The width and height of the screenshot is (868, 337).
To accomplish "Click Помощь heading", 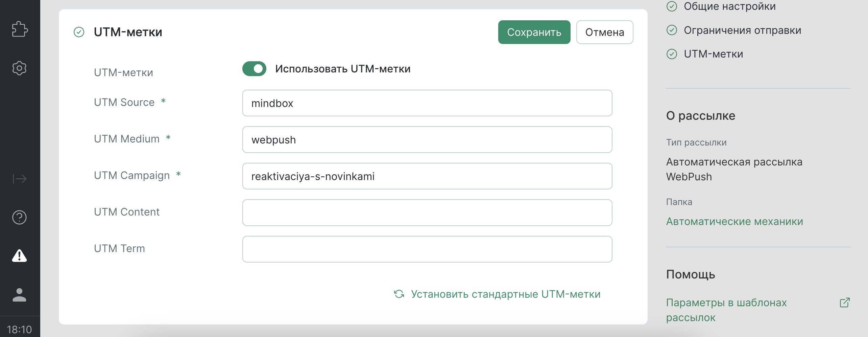I will (691, 274).
